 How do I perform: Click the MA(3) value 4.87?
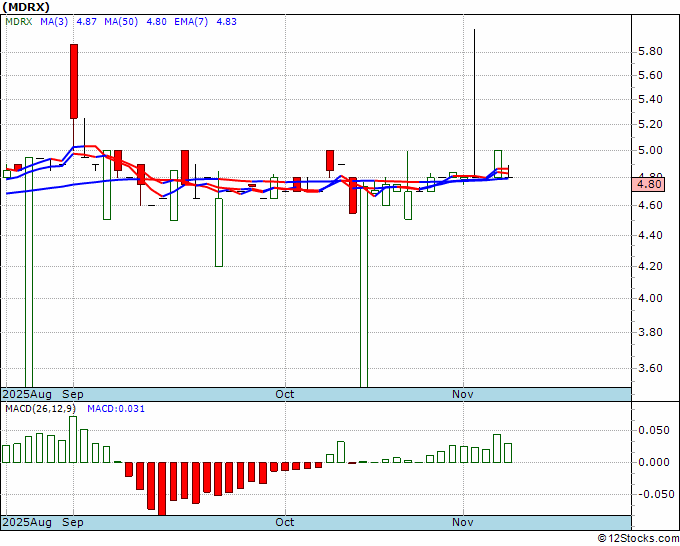(x=87, y=22)
